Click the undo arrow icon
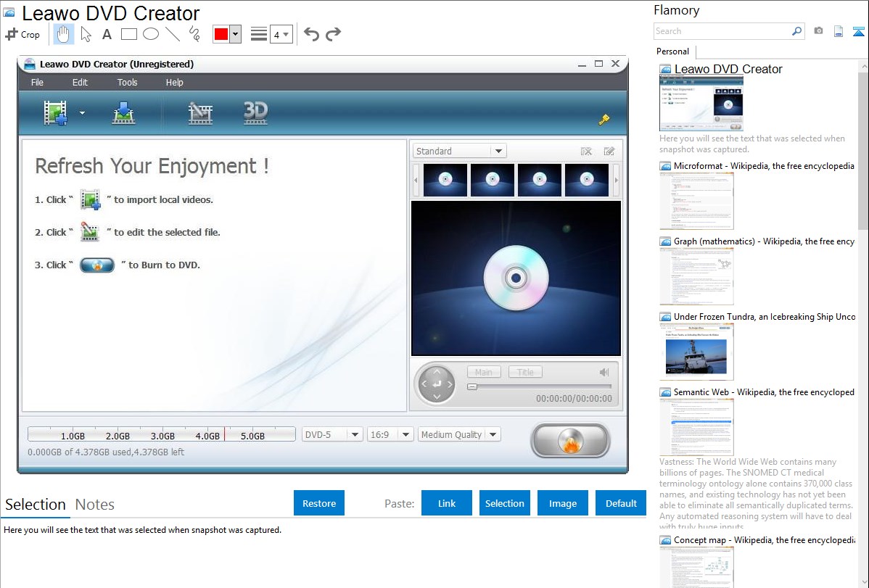Viewport: 869px width, 588px height. pos(311,34)
